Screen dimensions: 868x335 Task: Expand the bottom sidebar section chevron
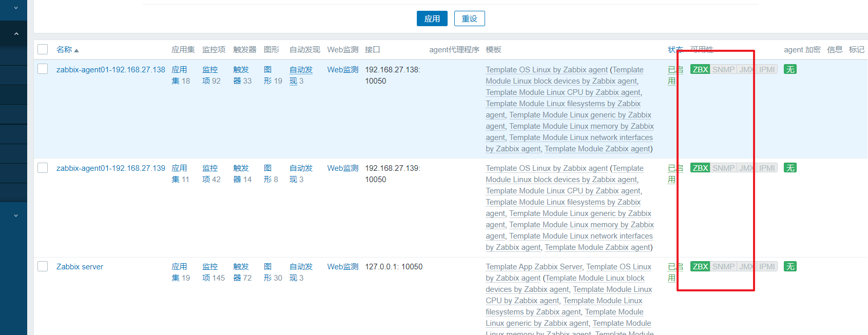16,215
